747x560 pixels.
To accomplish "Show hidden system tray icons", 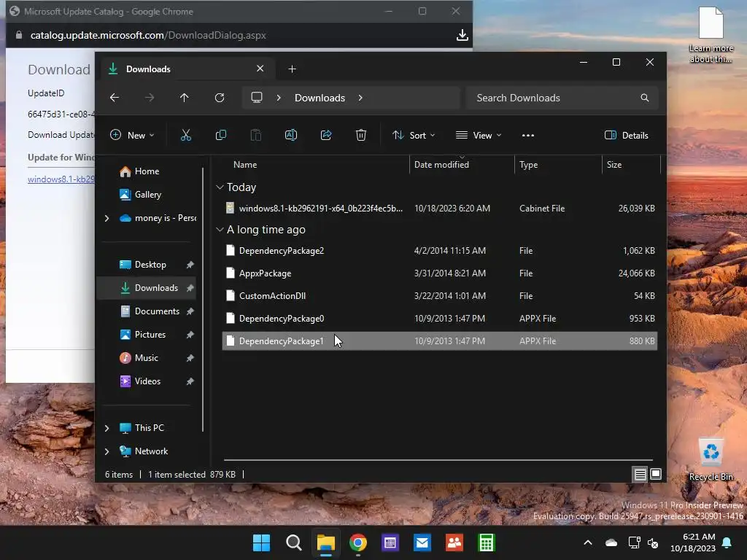I will pos(588,542).
